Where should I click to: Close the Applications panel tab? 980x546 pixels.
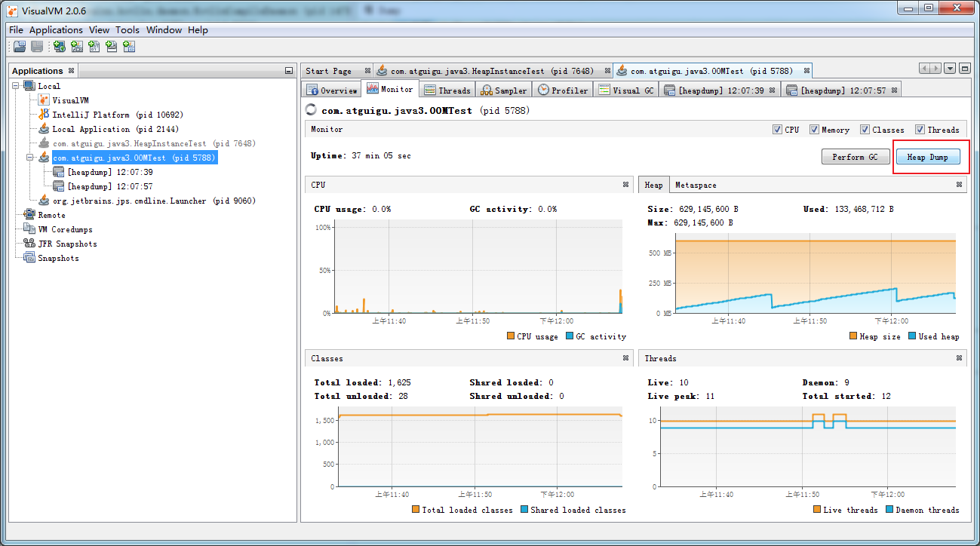(x=71, y=71)
